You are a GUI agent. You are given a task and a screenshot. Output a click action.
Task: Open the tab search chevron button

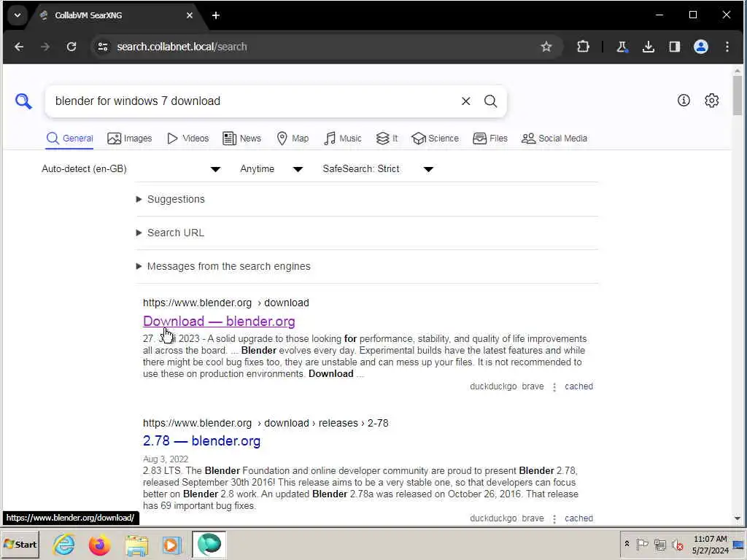tap(18, 15)
